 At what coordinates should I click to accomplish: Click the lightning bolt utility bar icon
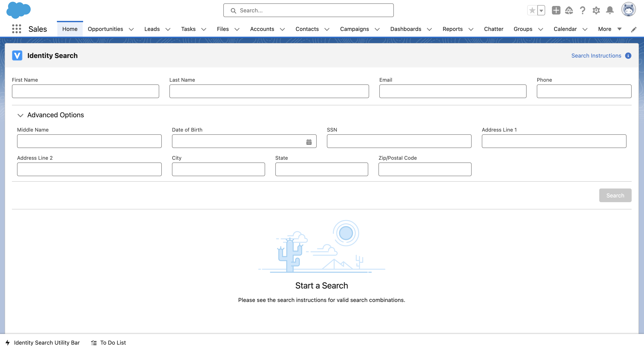(x=8, y=342)
